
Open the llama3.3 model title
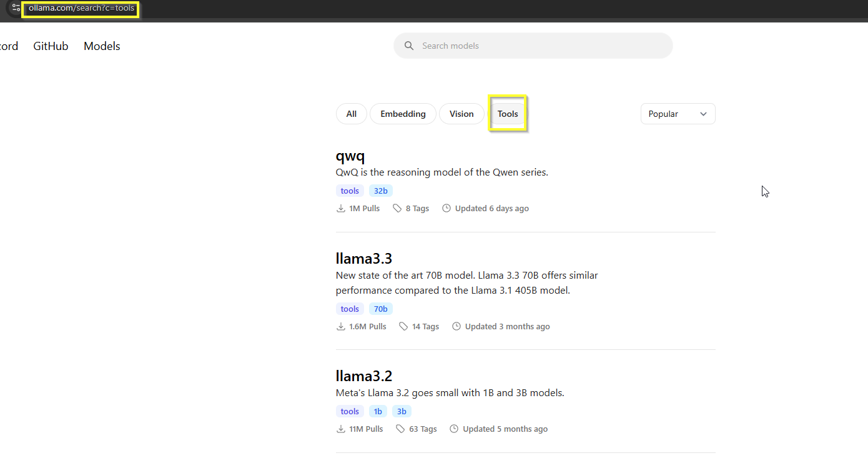click(364, 259)
